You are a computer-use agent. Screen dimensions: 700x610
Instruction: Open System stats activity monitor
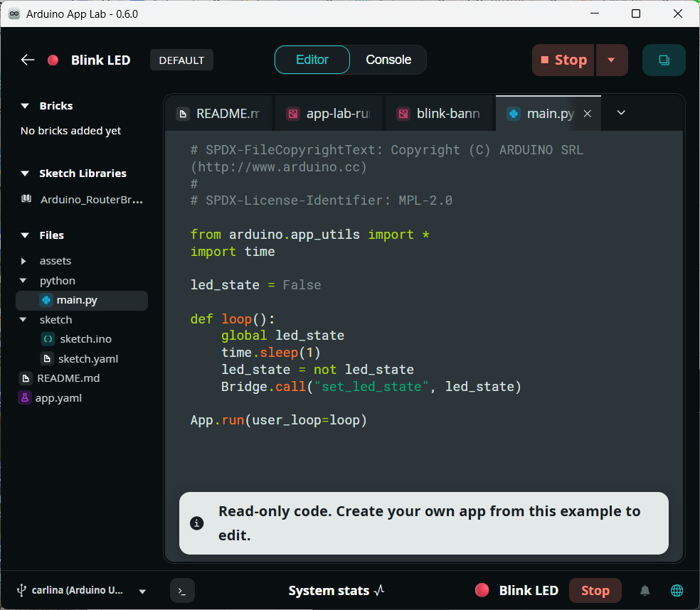[x=336, y=591]
